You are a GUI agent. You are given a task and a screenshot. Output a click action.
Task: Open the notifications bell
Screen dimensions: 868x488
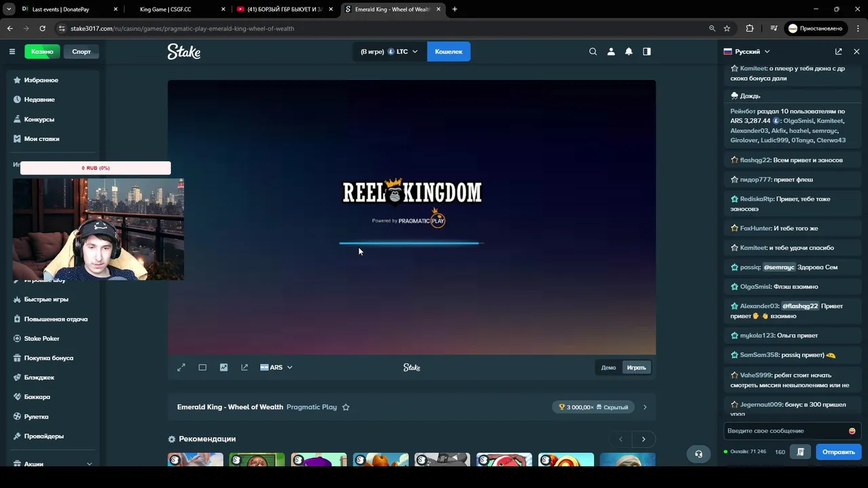[x=629, y=52]
